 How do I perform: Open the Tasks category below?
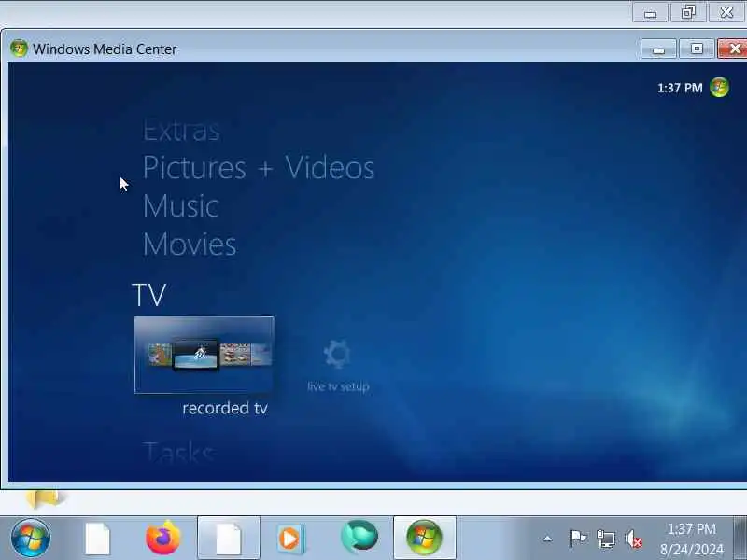click(x=178, y=451)
